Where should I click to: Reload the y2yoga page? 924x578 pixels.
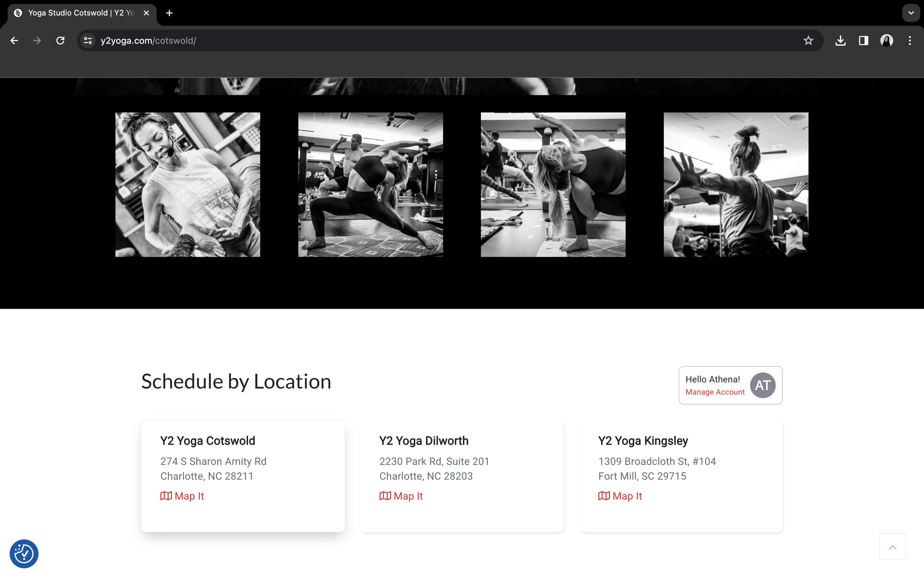pyautogui.click(x=60, y=41)
